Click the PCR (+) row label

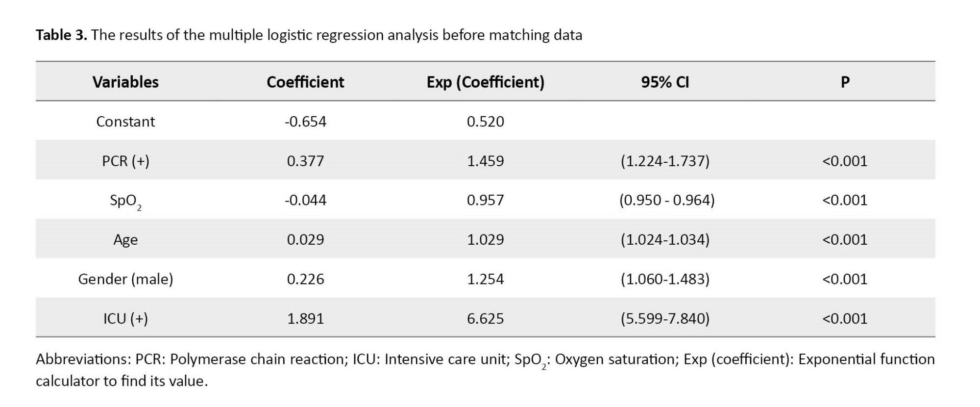125,161
